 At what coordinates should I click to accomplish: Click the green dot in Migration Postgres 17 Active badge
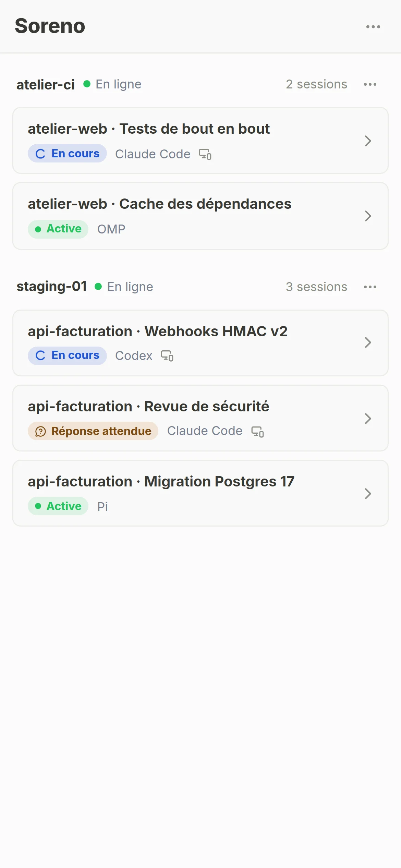coord(38,506)
